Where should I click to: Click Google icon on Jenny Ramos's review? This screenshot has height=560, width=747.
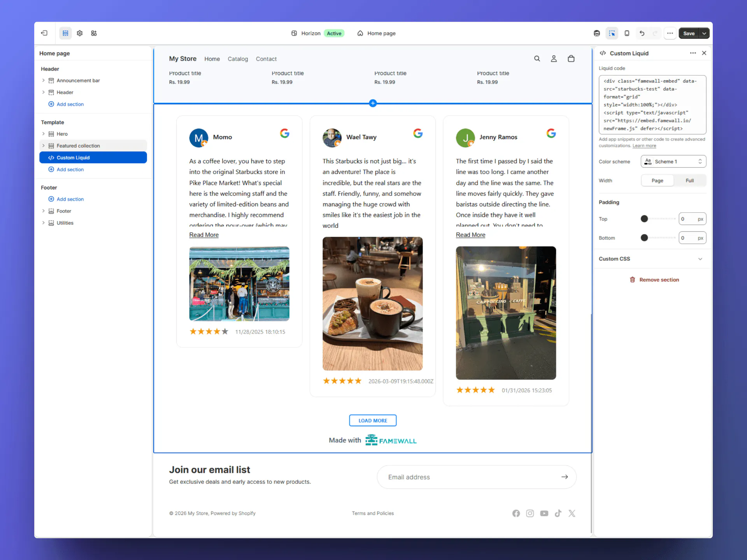pos(551,133)
